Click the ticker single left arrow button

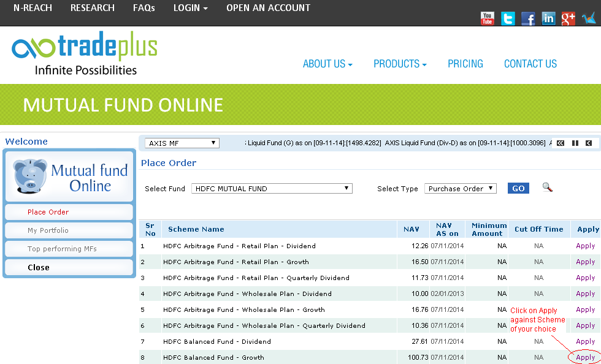pyautogui.click(x=589, y=143)
